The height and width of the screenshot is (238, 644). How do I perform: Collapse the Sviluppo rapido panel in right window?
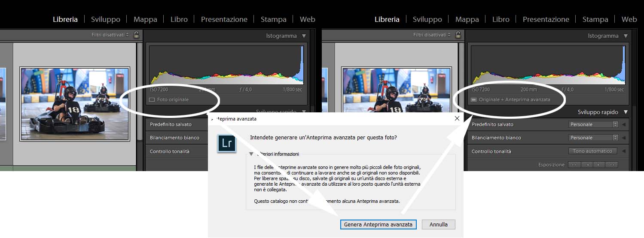[x=626, y=112]
